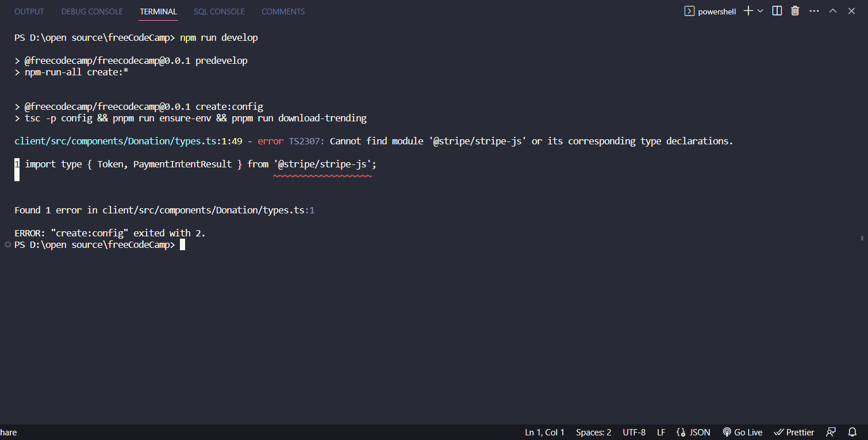Click the accounts person icon in status bar

click(x=831, y=432)
